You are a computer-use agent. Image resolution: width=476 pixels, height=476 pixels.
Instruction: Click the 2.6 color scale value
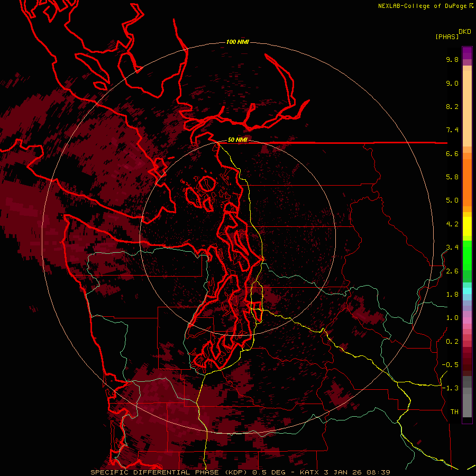pyautogui.click(x=452, y=271)
